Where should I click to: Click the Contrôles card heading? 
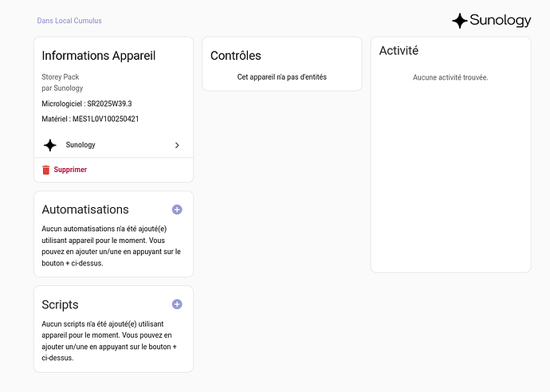click(x=235, y=56)
